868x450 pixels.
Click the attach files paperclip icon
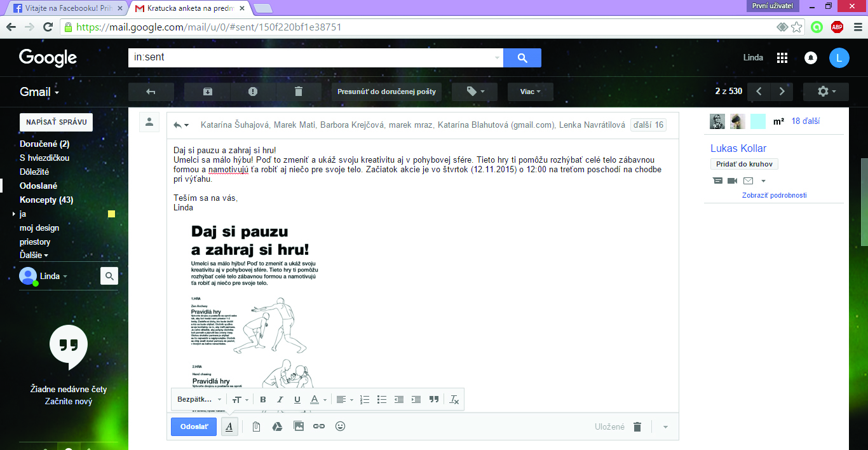point(256,426)
